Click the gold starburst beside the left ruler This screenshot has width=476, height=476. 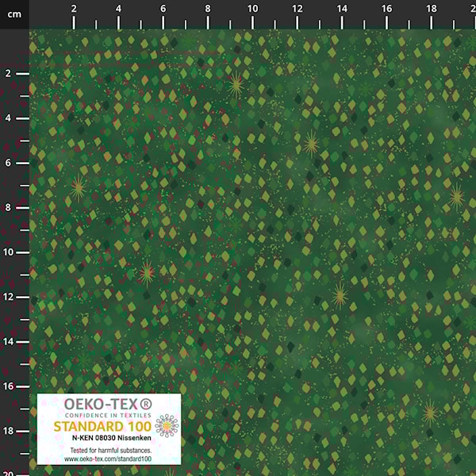(77, 187)
